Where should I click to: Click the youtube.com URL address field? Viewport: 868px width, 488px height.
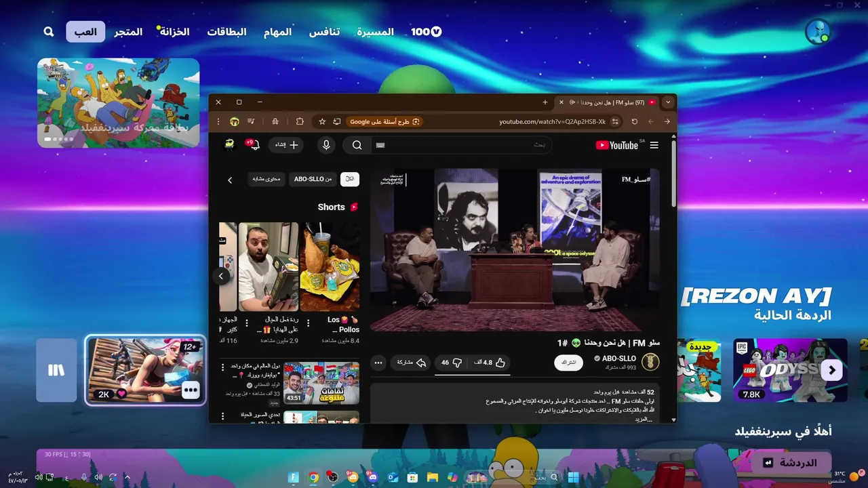pos(552,121)
